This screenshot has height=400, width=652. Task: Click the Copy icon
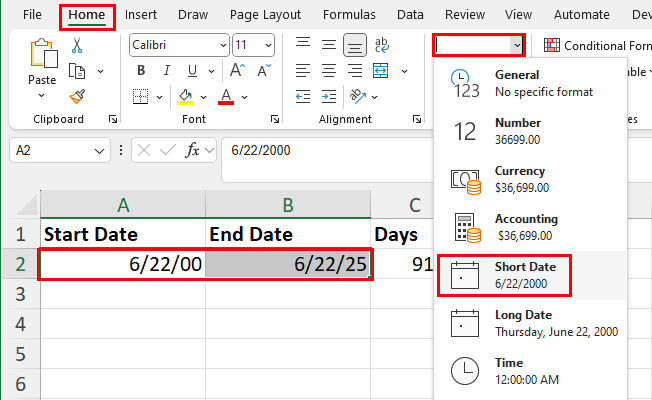coord(77,72)
